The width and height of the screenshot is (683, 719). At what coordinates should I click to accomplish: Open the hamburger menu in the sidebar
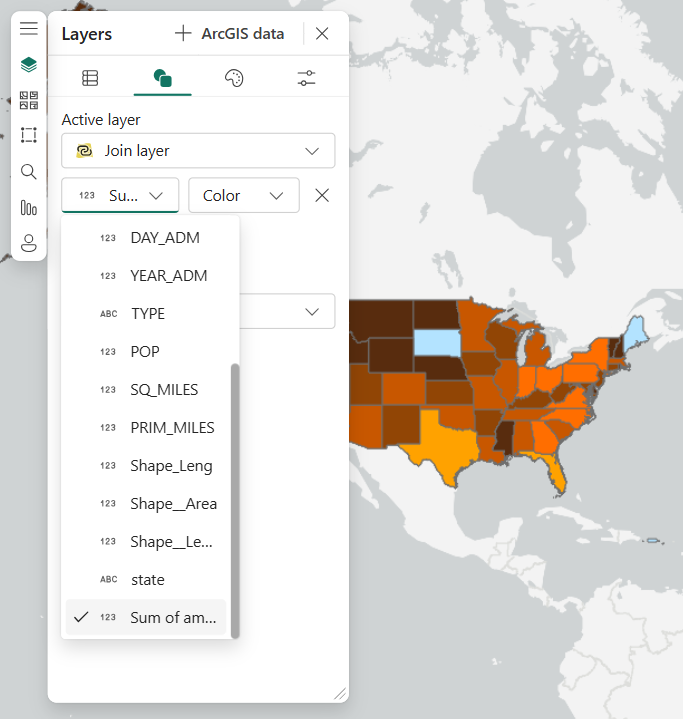[28, 28]
